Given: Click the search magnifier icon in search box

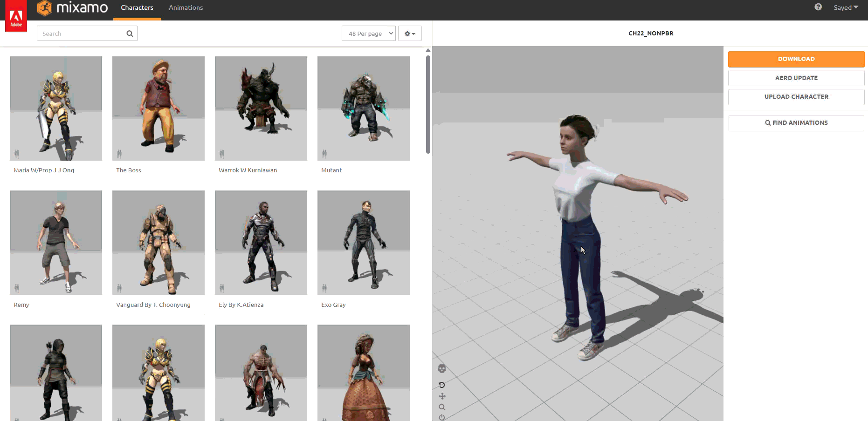Looking at the screenshot, I should coord(130,34).
